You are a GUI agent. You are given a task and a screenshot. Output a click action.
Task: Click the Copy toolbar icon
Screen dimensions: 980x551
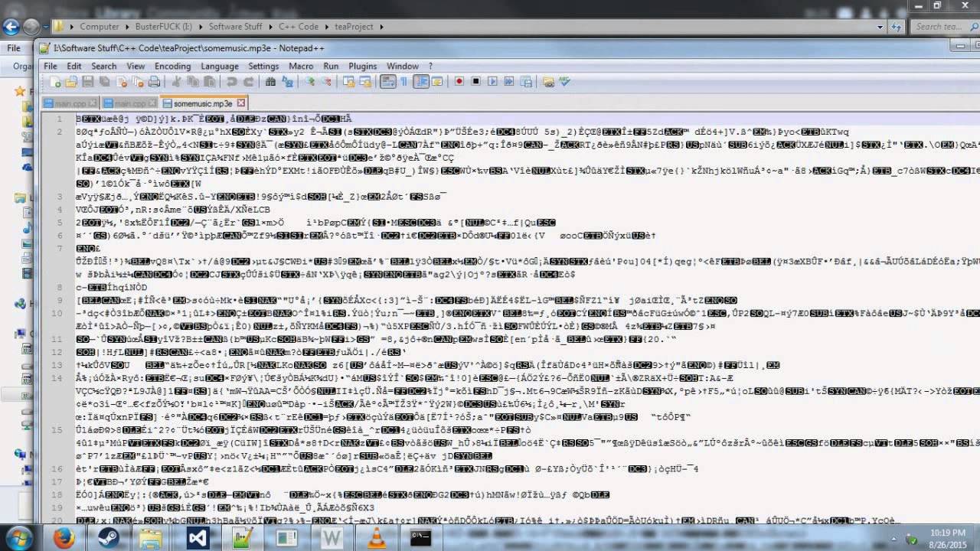192,82
